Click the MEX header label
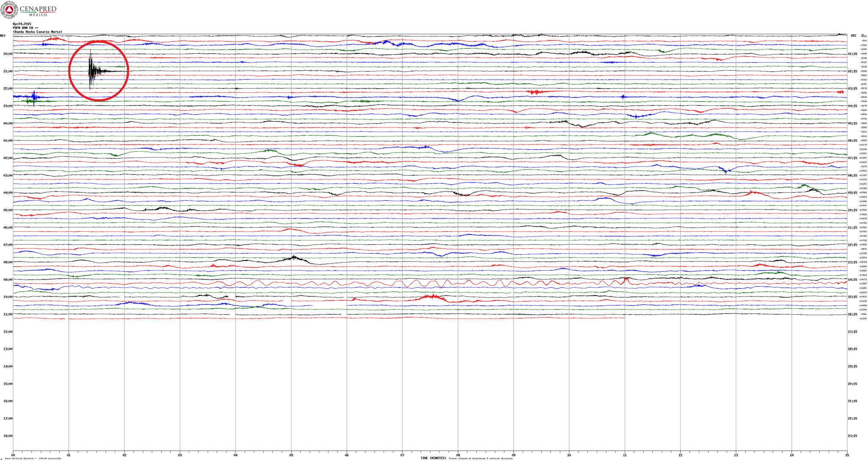868x462 pixels. (3, 36)
